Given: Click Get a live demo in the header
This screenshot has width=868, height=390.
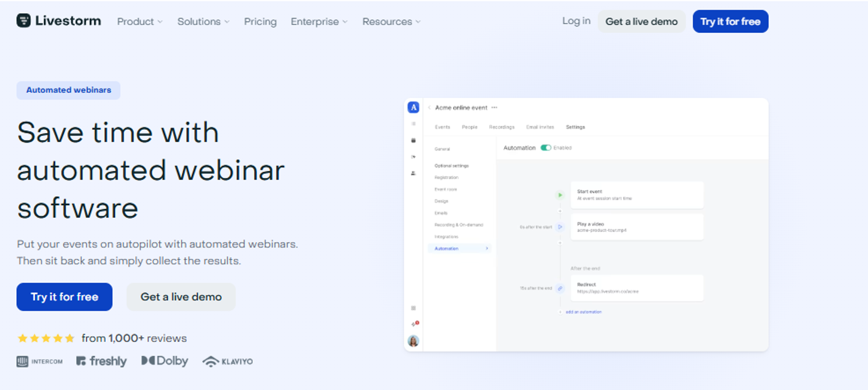Looking at the screenshot, I should tap(642, 21).
